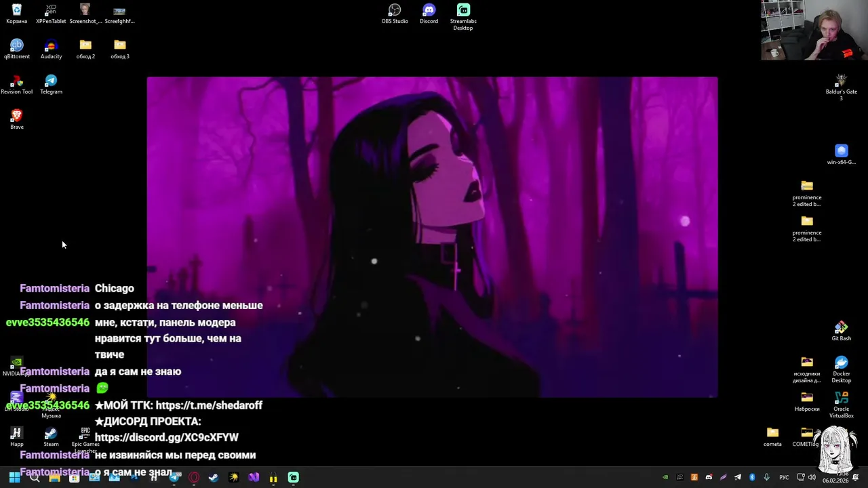Launch the Brave browser shortcut
The width and height of the screenshot is (868, 488).
tap(16, 119)
